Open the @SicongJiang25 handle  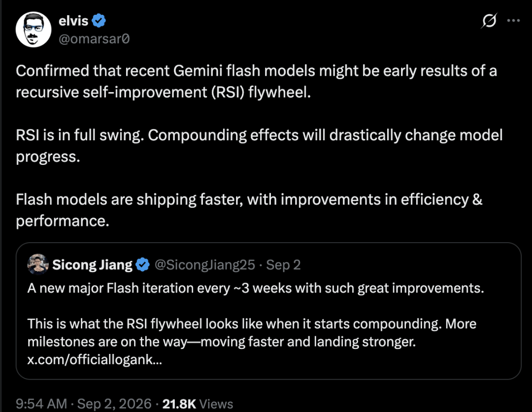(x=204, y=265)
